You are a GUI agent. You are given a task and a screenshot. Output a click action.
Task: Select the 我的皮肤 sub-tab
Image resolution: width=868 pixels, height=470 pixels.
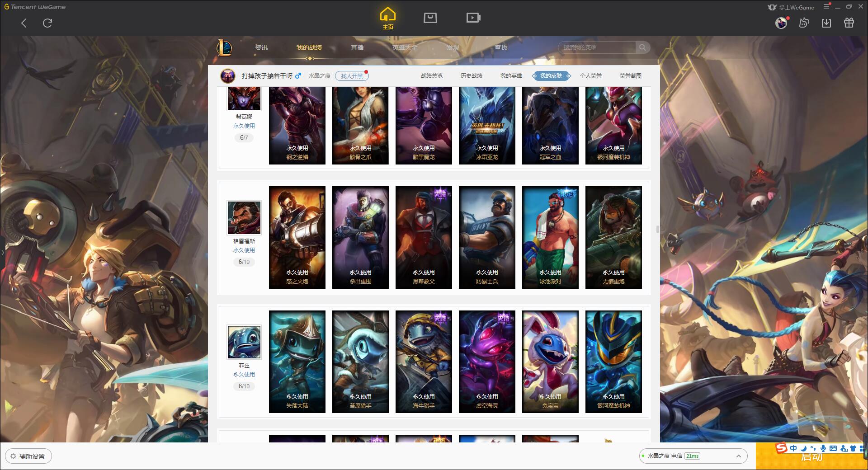(x=551, y=76)
